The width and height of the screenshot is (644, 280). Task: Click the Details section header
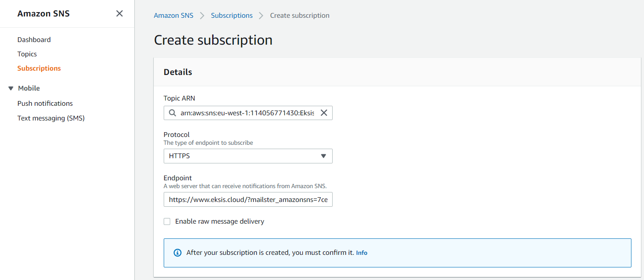[178, 72]
